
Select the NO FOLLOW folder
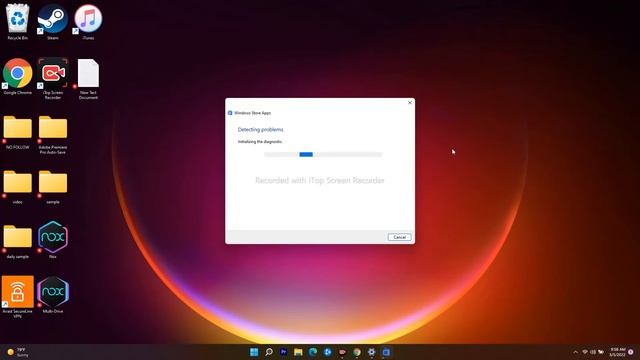tap(18, 132)
